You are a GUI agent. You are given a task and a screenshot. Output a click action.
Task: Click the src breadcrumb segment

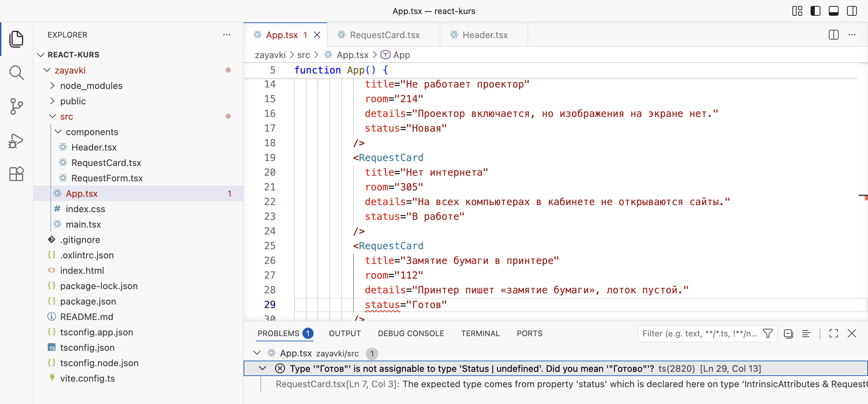pyautogui.click(x=303, y=55)
